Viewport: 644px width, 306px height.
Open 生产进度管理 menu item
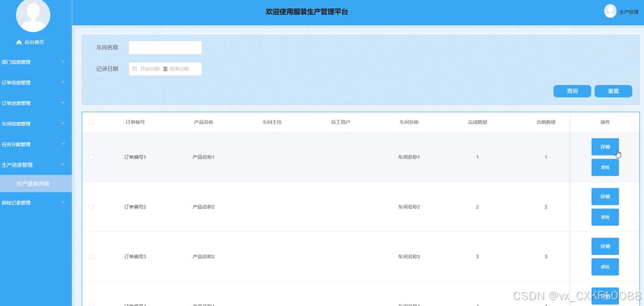pyautogui.click(x=36, y=165)
